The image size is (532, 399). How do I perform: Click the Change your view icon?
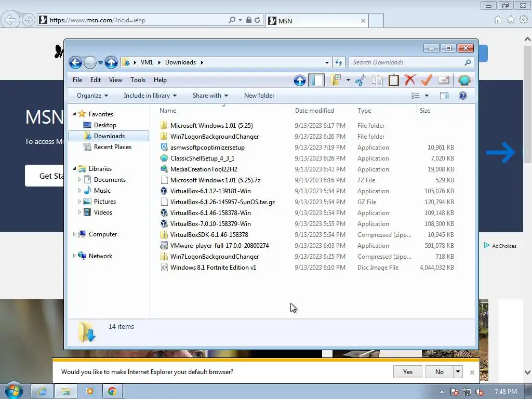point(415,96)
